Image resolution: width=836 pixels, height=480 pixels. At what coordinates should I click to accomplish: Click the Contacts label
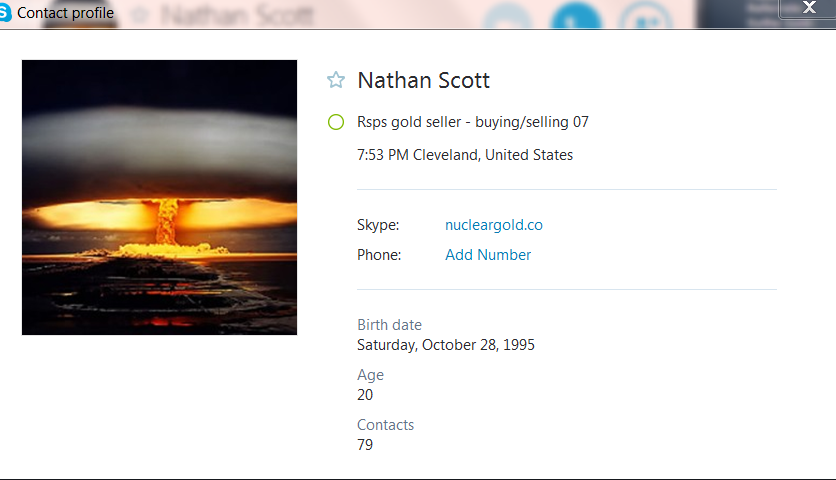tap(385, 425)
